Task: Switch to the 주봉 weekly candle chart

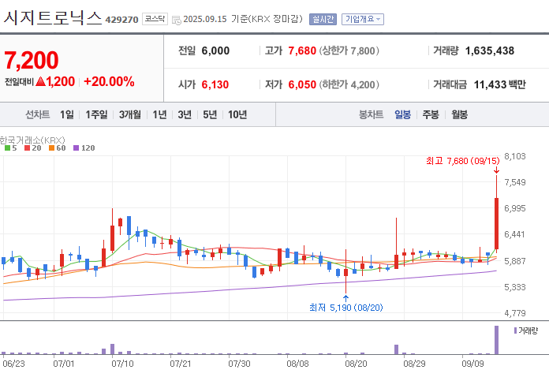Action: [431, 114]
